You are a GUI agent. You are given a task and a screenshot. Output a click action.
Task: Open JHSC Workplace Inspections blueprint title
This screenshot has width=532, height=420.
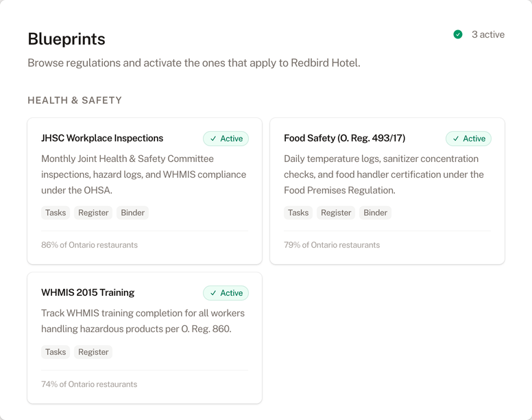(x=102, y=138)
